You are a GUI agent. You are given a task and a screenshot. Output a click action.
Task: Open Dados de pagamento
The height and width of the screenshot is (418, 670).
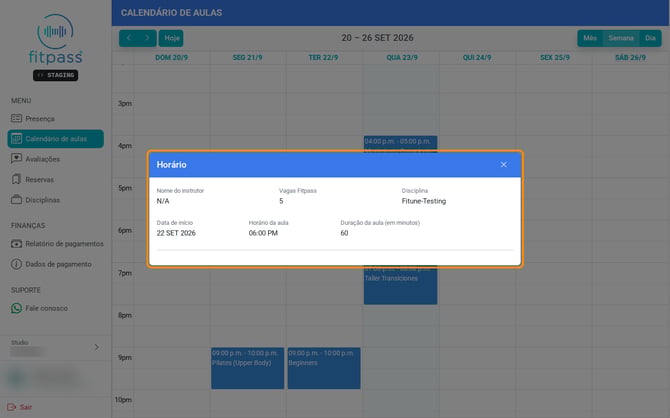[58, 264]
